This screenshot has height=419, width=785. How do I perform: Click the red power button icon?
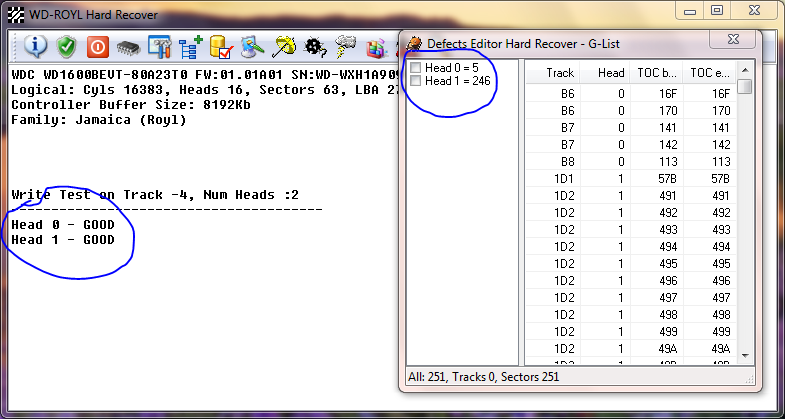click(x=97, y=47)
